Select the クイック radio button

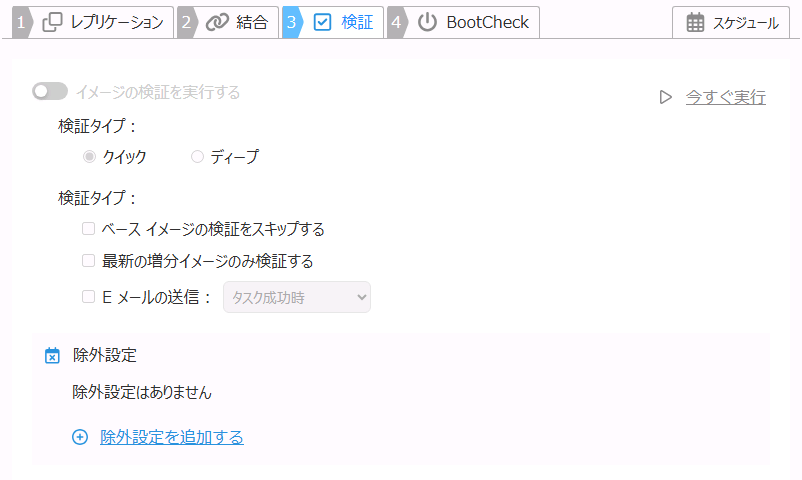pos(90,156)
